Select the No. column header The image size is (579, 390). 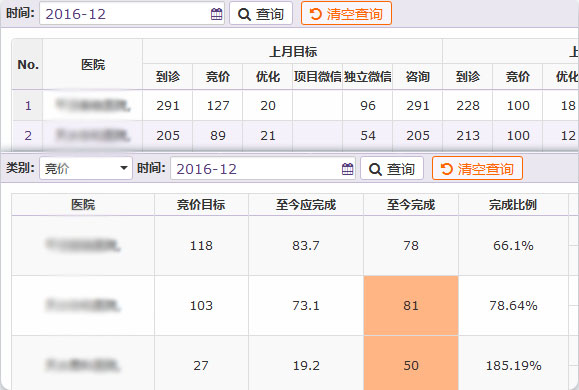pos(28,64)
